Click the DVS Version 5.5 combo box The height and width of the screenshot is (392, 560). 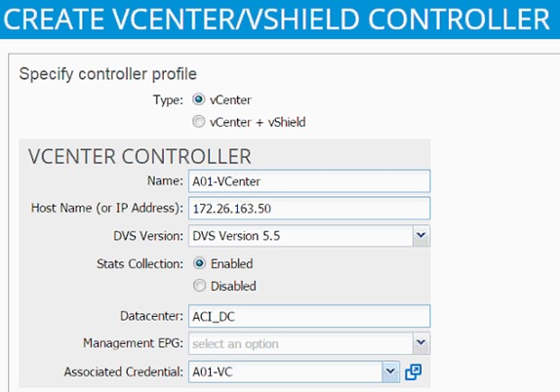(309, 236)
